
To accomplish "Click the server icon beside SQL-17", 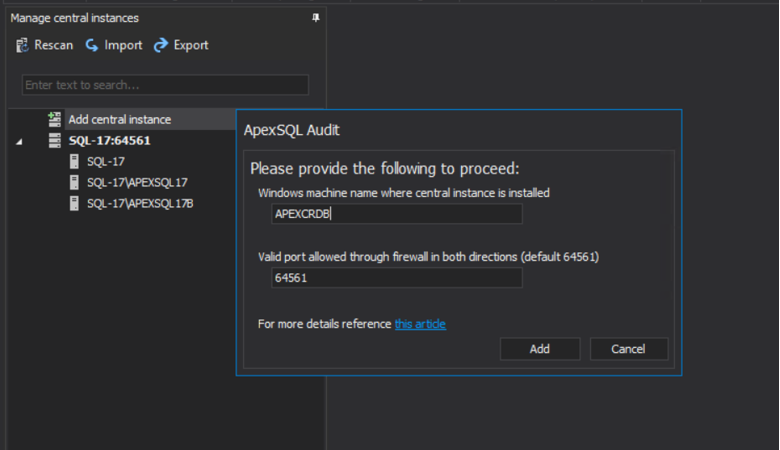I will pos(74,162).
